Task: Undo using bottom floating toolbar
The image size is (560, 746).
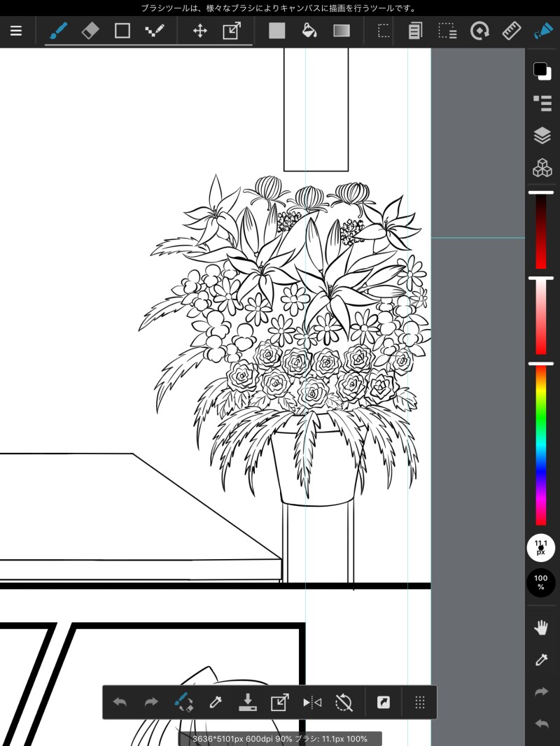Action: 120,702
